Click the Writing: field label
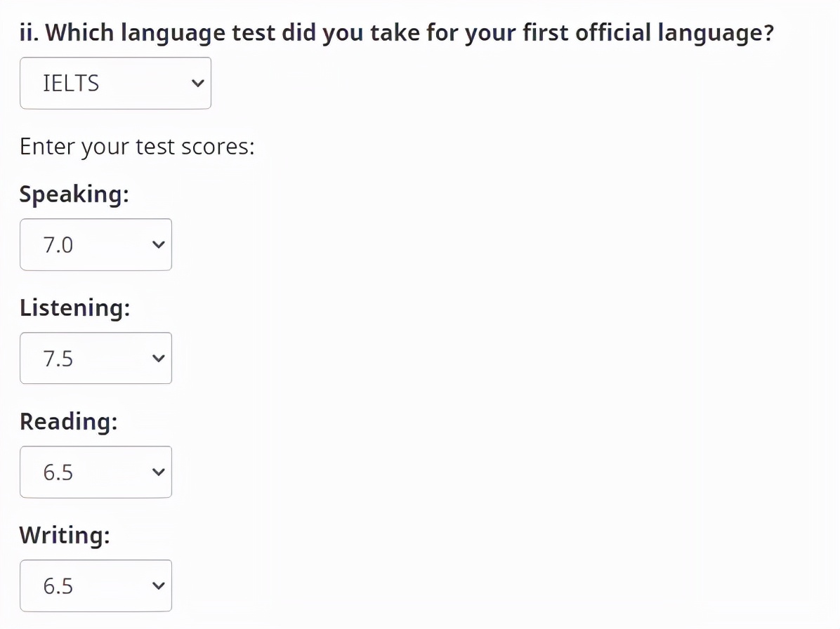 point(65,536)
